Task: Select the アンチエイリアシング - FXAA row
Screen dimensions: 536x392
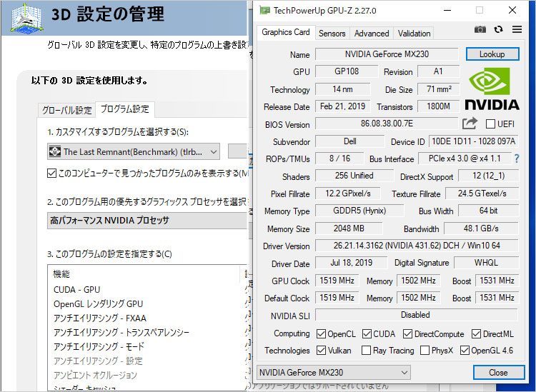Action: coord(147,318)
